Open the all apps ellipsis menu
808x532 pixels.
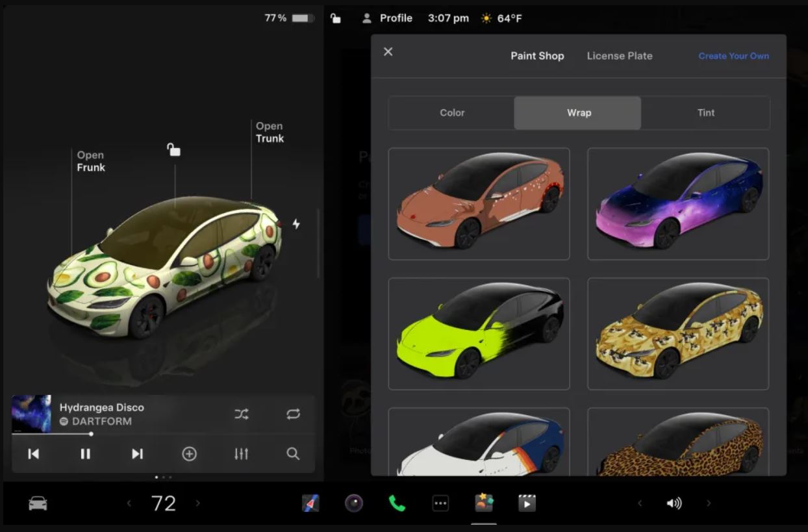click(440, 503)
